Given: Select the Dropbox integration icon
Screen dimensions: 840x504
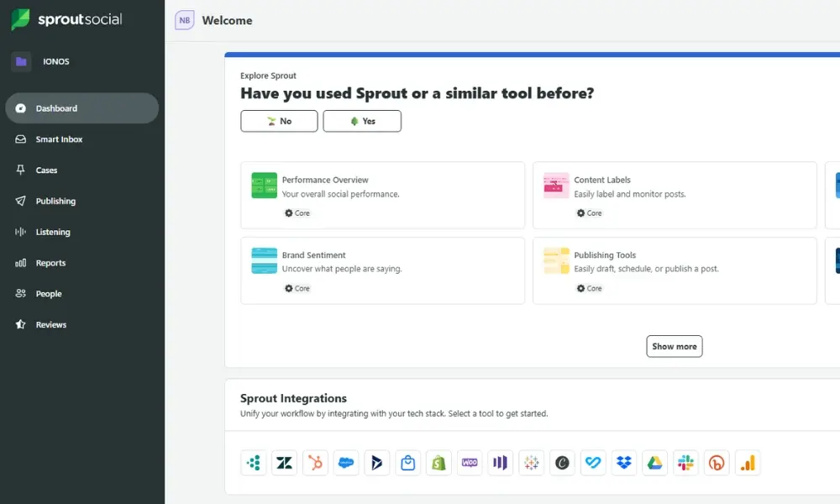Looking at the screenshot, I should coord(623,463).
